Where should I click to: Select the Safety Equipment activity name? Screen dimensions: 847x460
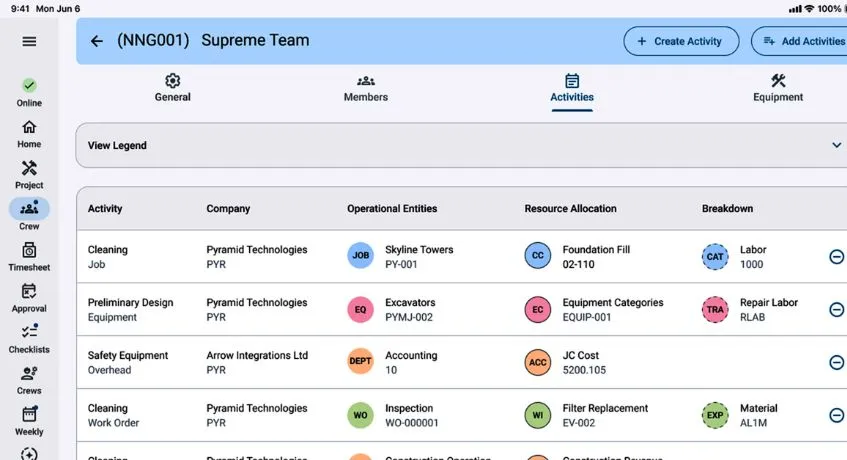128,355
